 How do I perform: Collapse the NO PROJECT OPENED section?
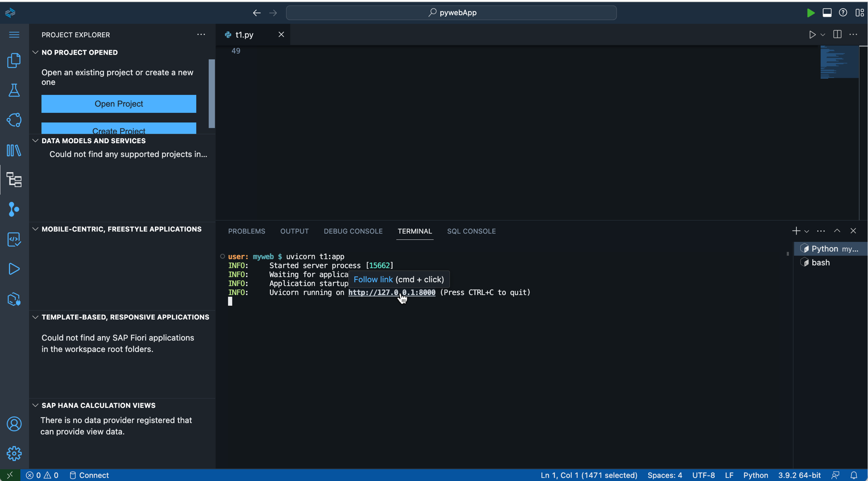(36, 52)
